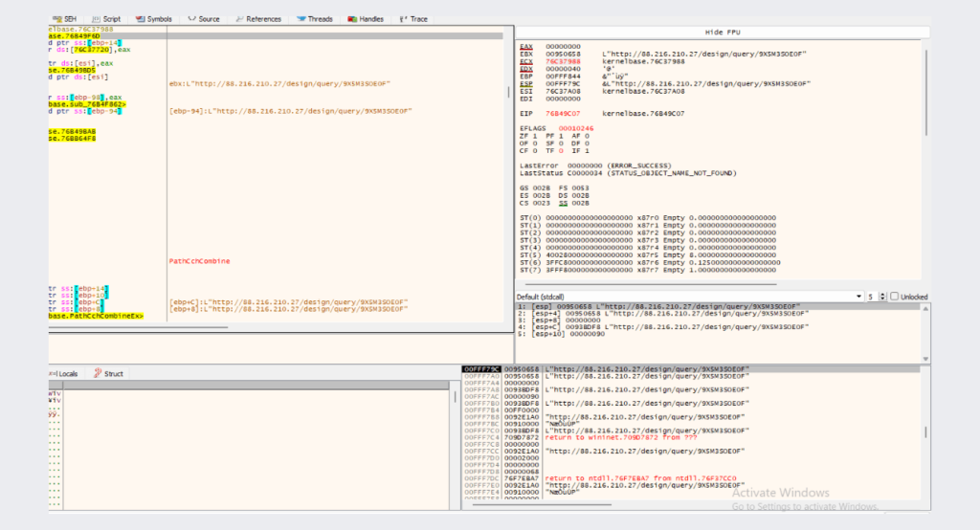Select the ST(7) FPU register row
The image size is (980, 530).
coord(648,270)
